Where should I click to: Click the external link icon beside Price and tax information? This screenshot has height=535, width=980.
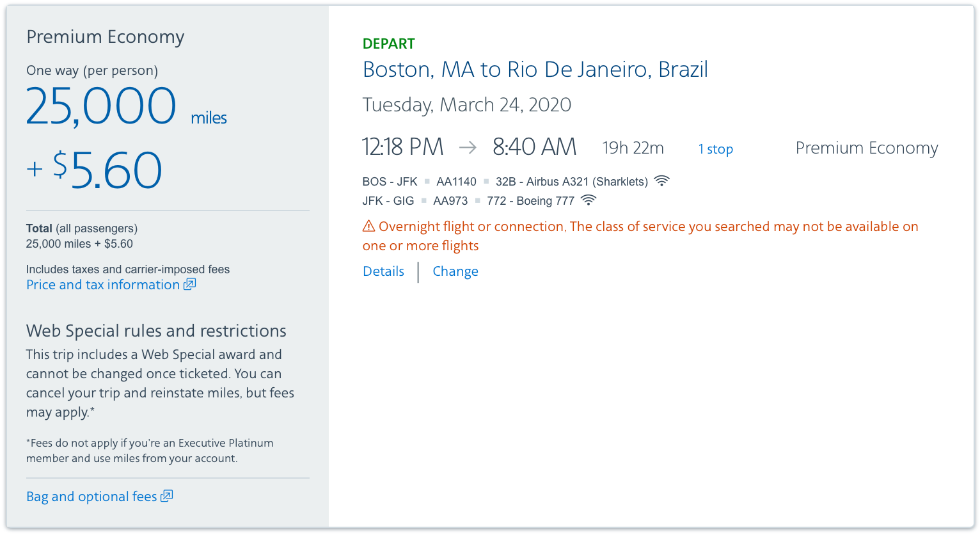tap(190, 284)
